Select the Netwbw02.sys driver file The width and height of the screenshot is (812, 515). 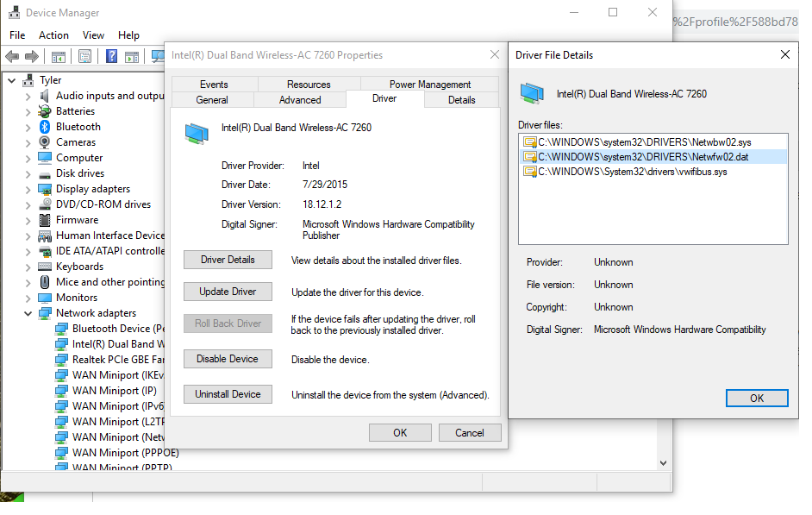click(653, 142)
